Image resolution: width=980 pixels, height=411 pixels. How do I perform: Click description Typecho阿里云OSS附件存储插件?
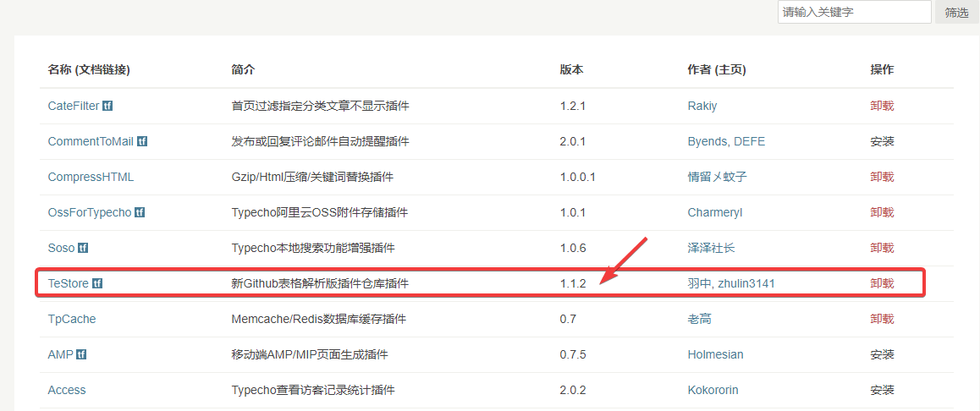coord(319,212)
